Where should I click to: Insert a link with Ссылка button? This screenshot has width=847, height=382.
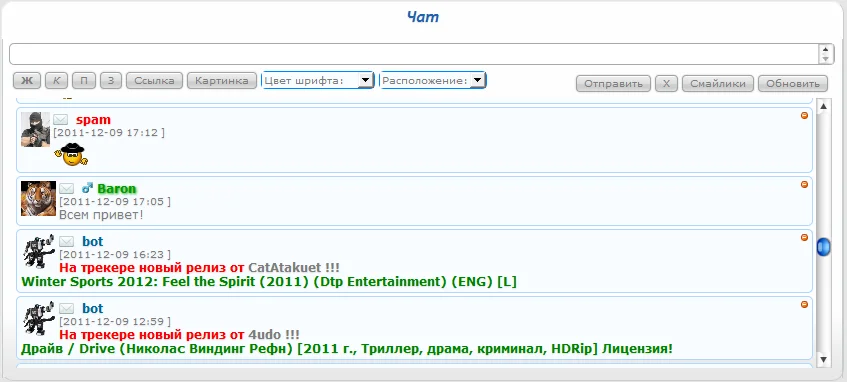pyautogui.click(x=154, y=81)
